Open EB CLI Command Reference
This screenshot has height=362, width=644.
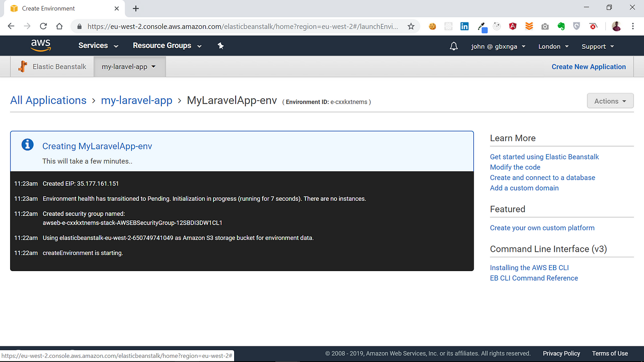pyautogui.click(x=534, y=278)
